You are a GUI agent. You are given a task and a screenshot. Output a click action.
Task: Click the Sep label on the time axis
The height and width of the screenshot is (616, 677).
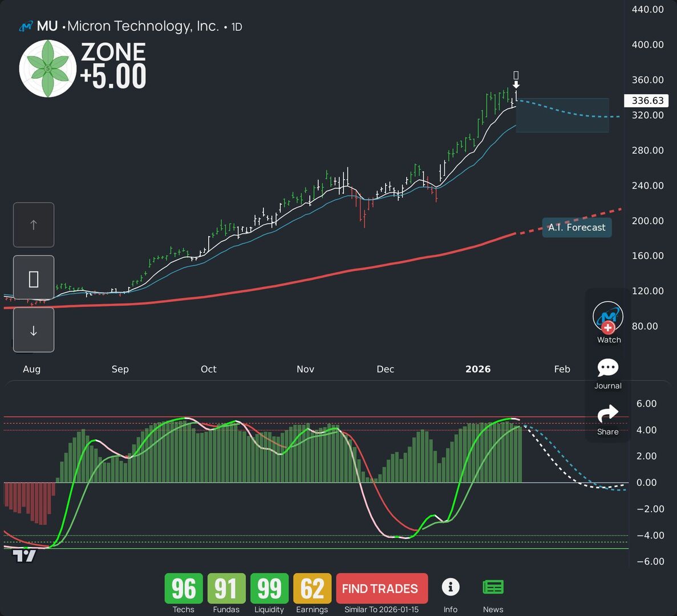pyautogui.click(x=120, y=369)
